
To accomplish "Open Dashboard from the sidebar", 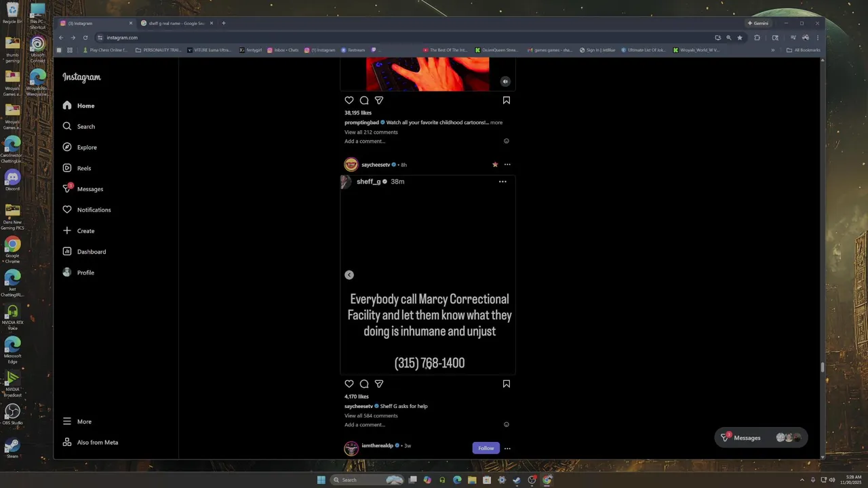I will 83,251.
